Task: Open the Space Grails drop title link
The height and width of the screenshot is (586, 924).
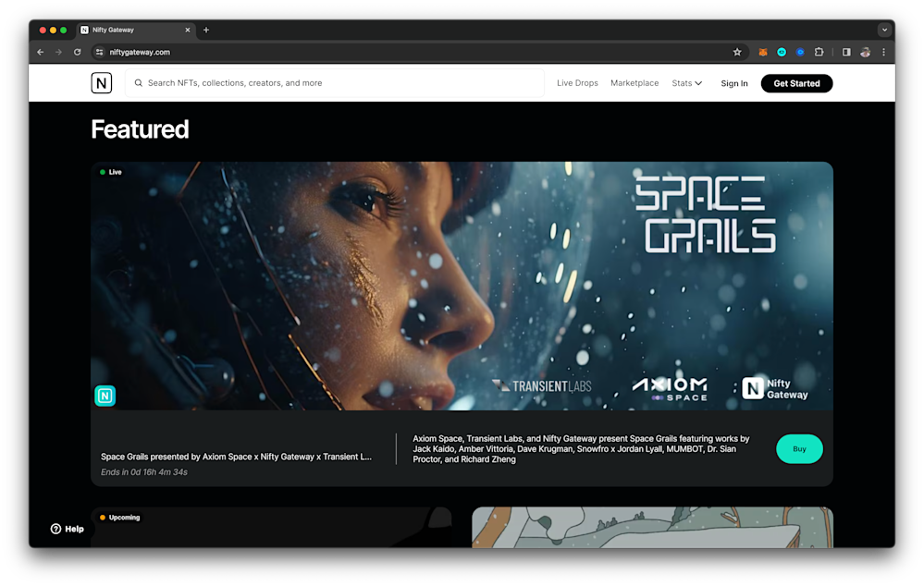Action: point(236,457)
